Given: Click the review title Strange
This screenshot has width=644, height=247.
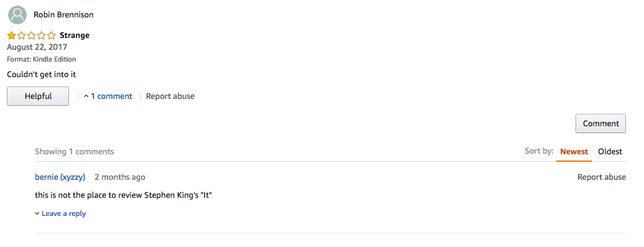Looking at the screenshot, I should click(74, 35).
